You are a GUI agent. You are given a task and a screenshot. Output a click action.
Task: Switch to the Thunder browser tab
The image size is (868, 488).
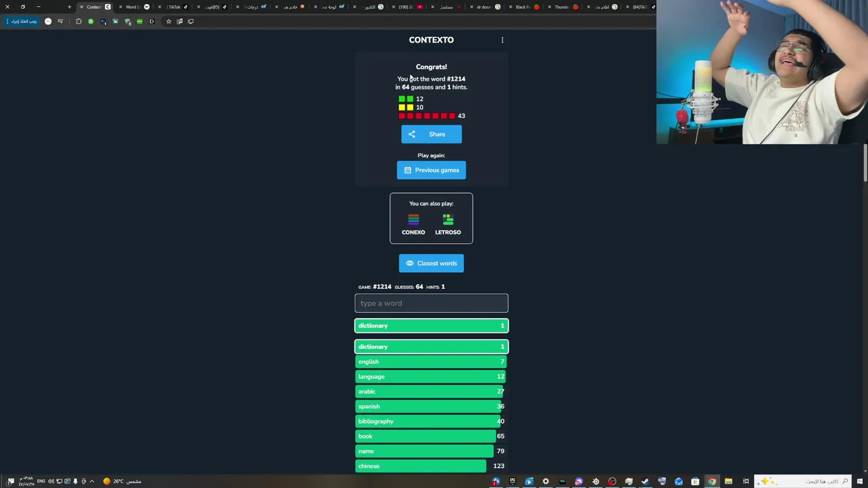566,7
